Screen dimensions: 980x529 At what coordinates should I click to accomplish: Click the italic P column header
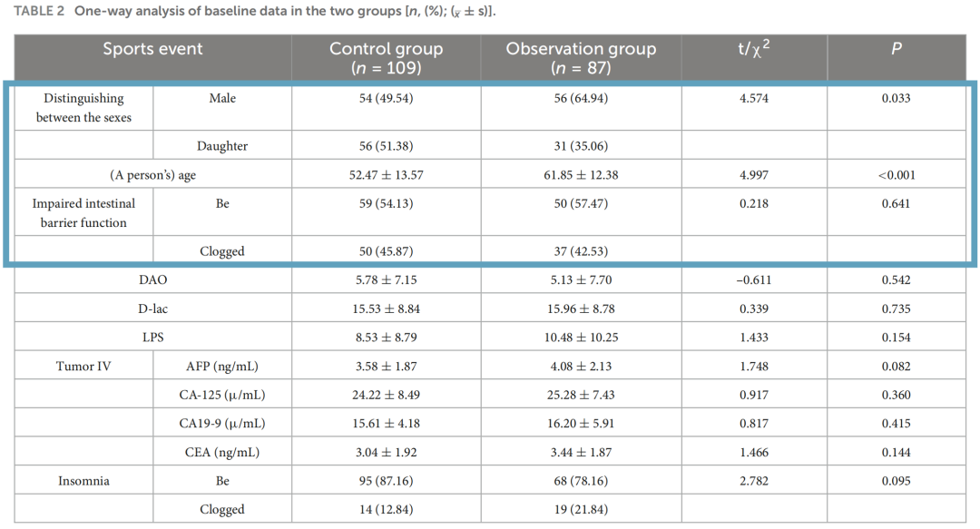click(x=897, y=50)
